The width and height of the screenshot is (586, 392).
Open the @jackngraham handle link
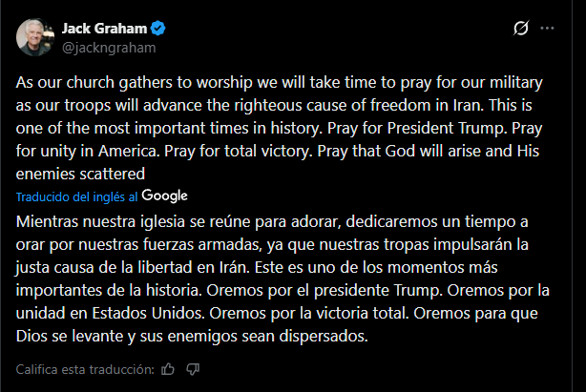(x=109, y=46)
